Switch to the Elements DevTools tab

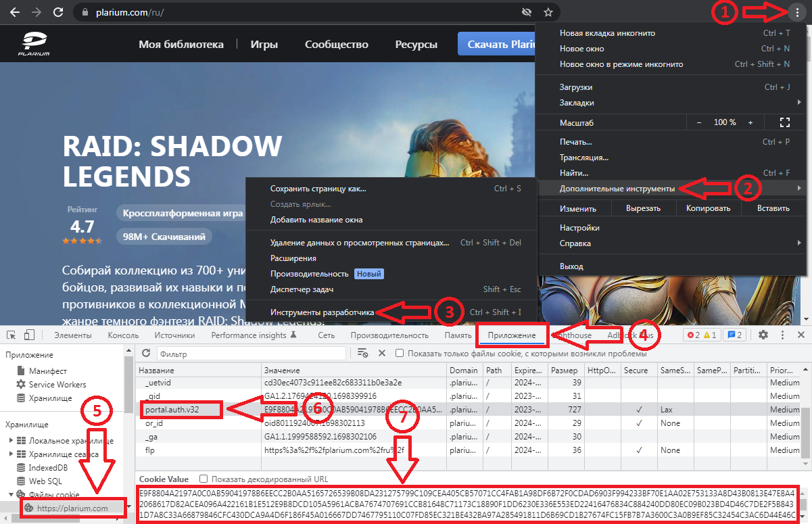pos(73,335)
